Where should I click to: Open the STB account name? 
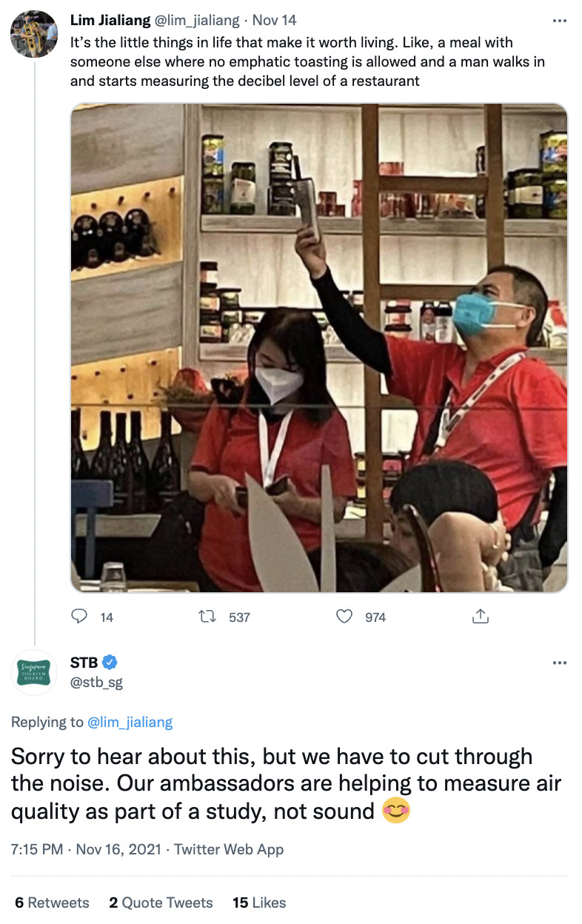point(84,662)
